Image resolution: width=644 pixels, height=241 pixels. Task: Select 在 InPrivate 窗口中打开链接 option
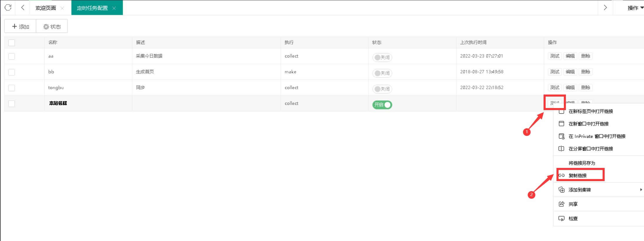[x=597, y=136]
